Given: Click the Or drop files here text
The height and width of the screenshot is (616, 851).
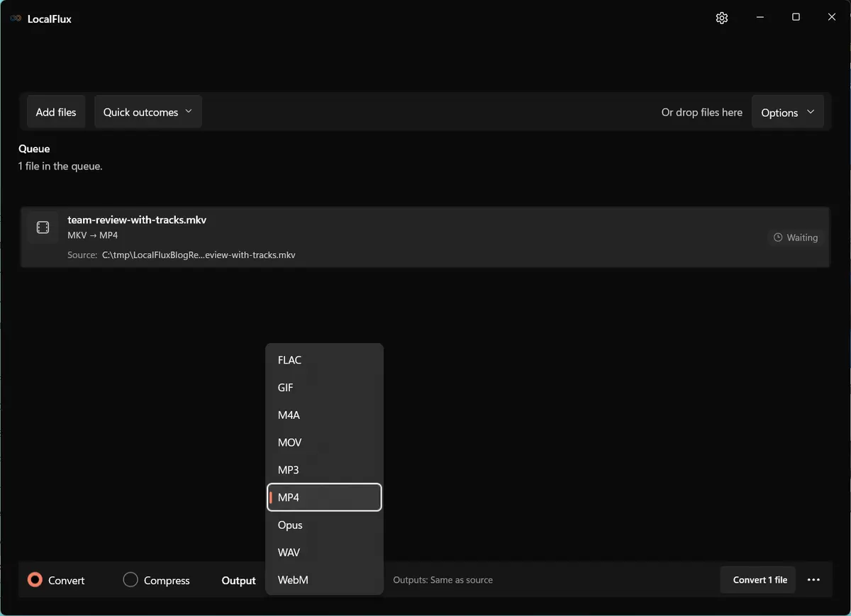Looking at the screenshot, I should (702, 112).
